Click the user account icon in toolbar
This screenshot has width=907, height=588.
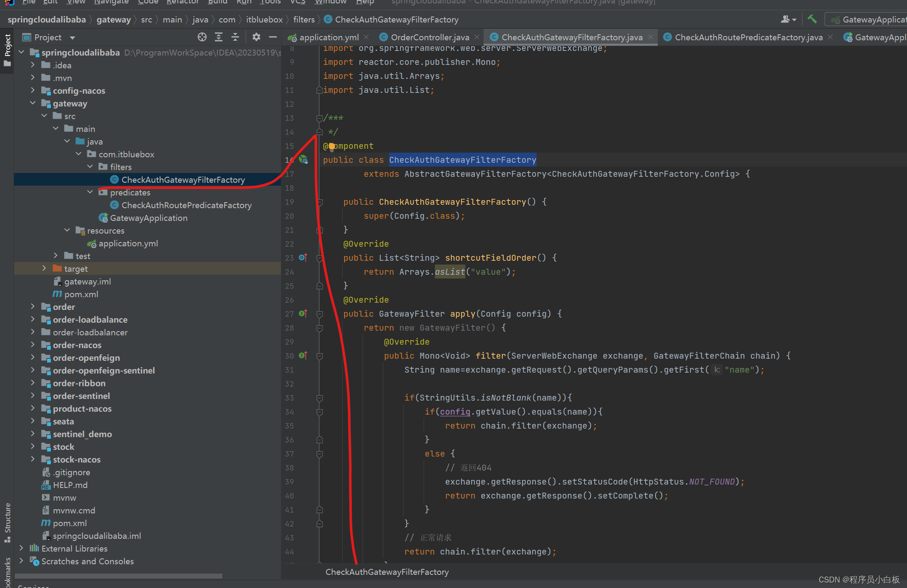[x=785, y=19]
